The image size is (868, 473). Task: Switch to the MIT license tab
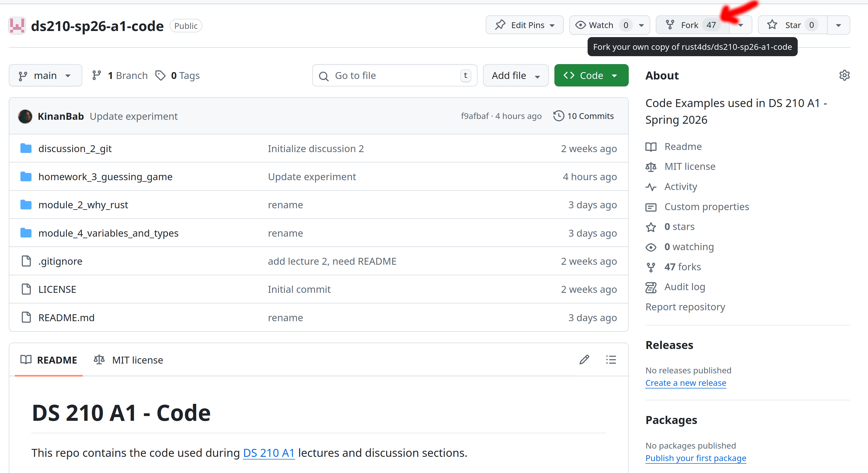tap(128, 360)
